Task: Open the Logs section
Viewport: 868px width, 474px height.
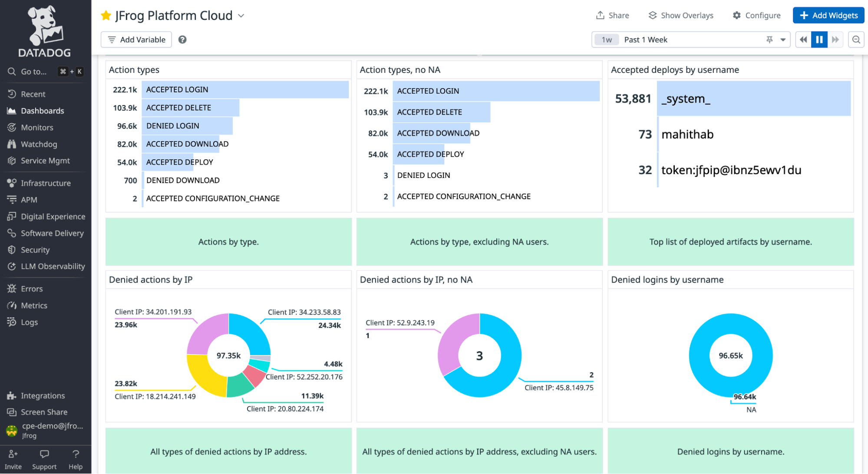Action: point(29,322)
